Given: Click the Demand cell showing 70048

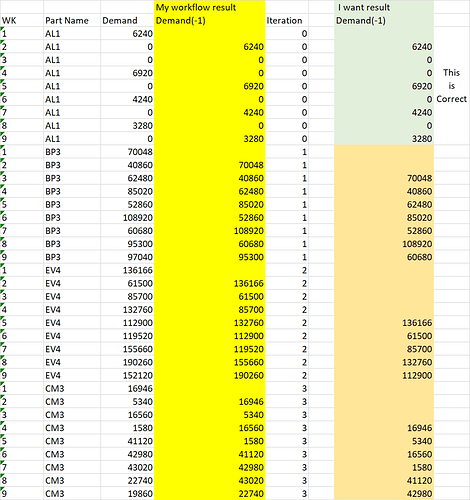Looking at the screenshot, I should [x=127, y=152].
